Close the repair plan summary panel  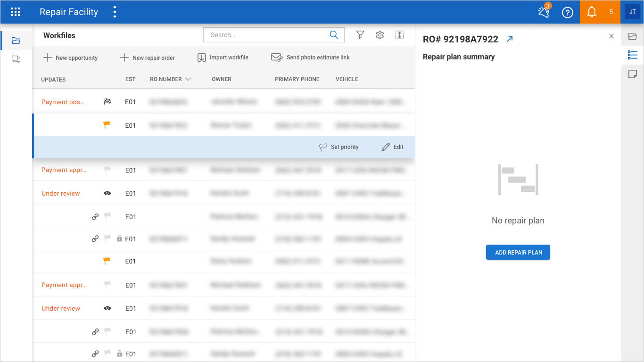click(611, 36)
